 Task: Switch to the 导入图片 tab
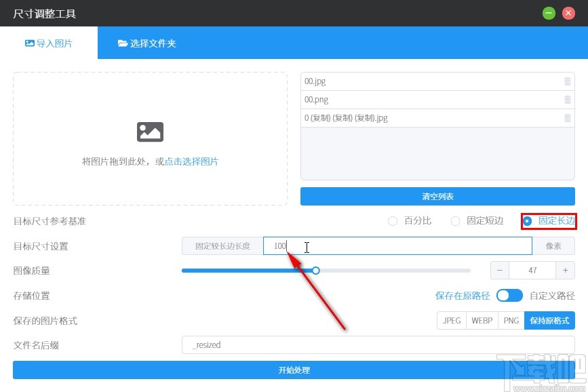pos(49,42)
